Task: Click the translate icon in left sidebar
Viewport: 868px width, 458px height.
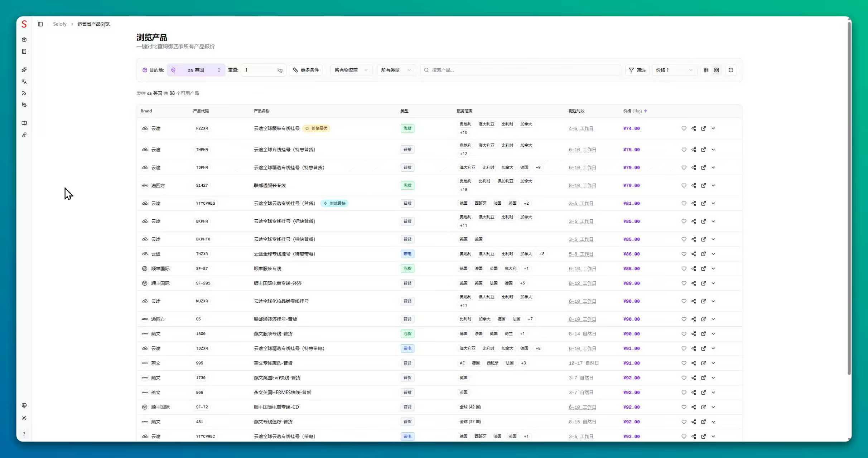Action: coord(24,82)
